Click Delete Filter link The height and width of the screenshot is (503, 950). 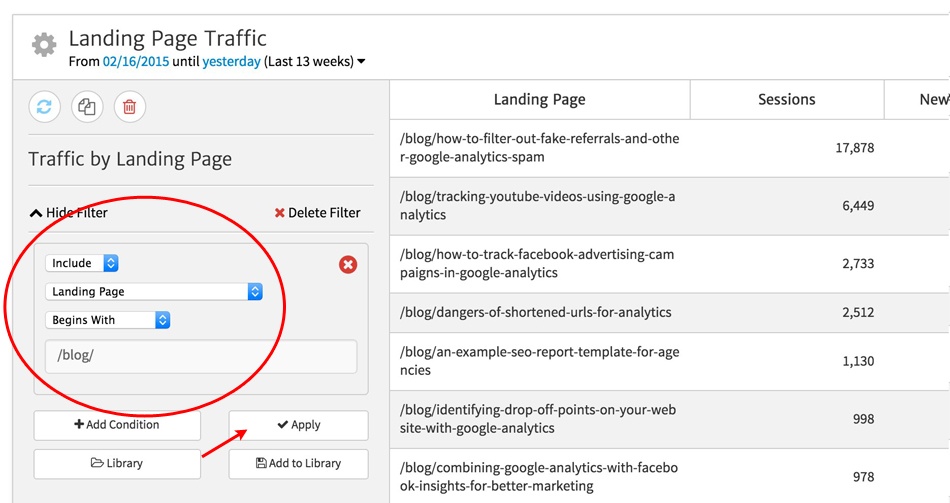tap(317, 213)
